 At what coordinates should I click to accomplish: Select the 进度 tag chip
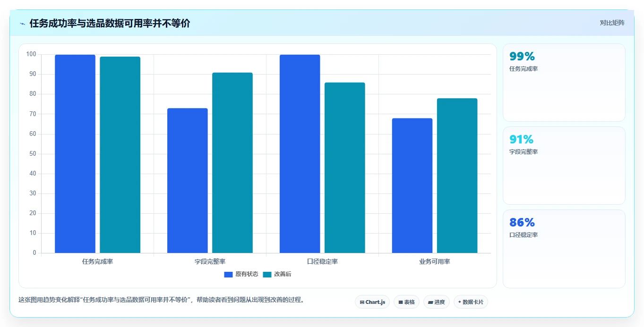[437, 302]
